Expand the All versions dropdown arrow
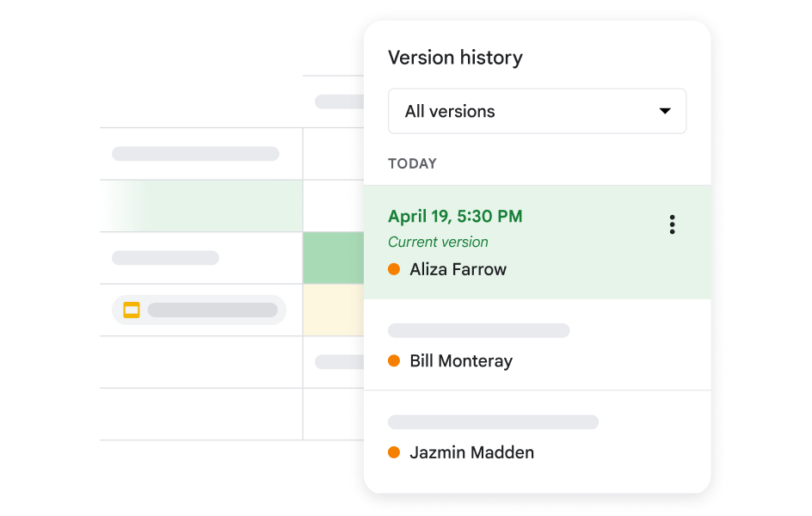The width and height of the screenshot is (812, 516). pyautogui.click(x=664, y=111)
